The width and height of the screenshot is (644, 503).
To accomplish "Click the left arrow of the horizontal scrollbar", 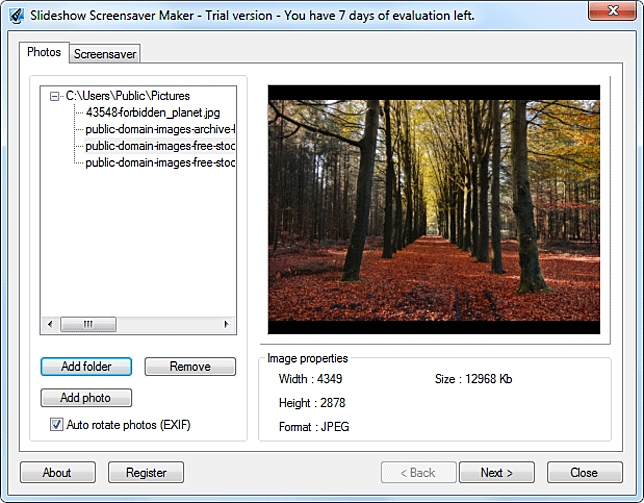I will (x=50, y=324).
